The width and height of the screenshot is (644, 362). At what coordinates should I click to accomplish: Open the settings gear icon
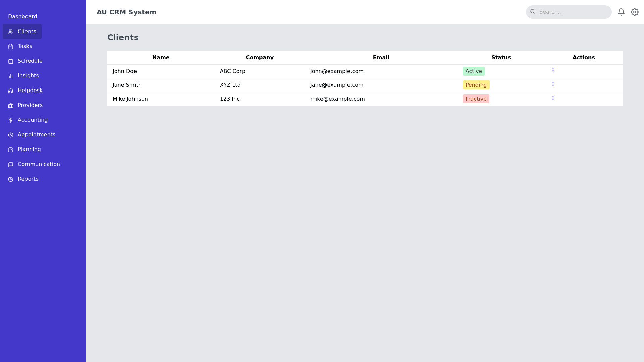coord(634,12)
